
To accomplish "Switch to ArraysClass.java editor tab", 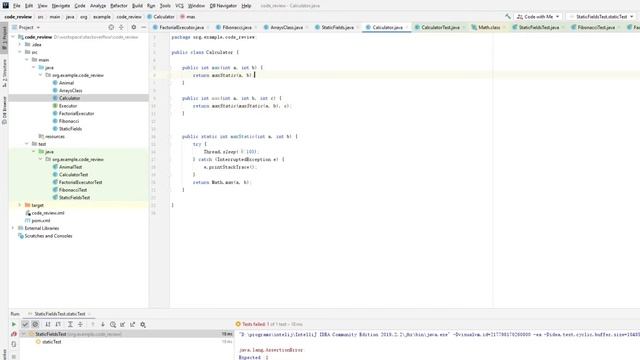I will [287, 27].
